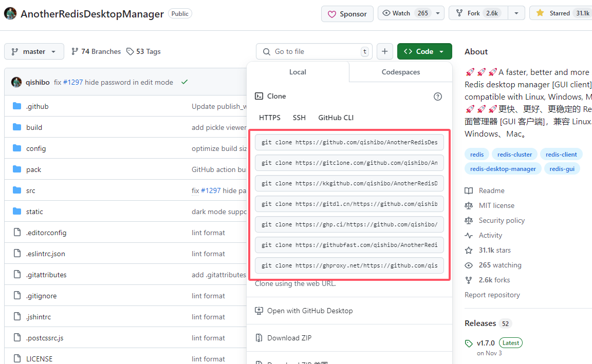Click the redis-client topic tag
Screen dimensions: 592x364
[561, 154]
